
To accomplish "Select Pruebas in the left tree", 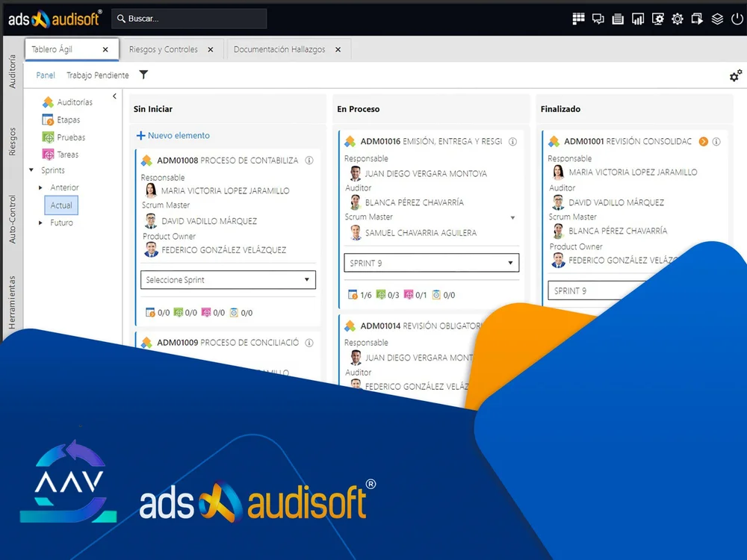I will pyautogui.click(x=63, y=137).
